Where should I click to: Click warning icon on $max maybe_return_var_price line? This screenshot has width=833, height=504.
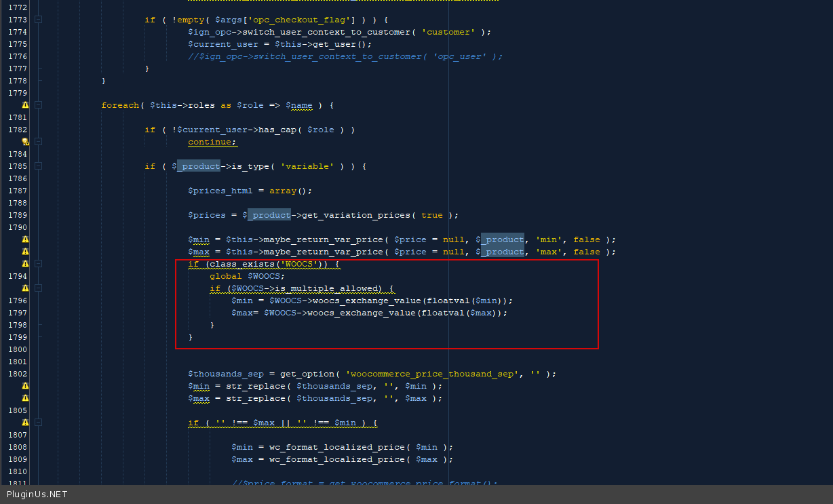click(25, 252)
